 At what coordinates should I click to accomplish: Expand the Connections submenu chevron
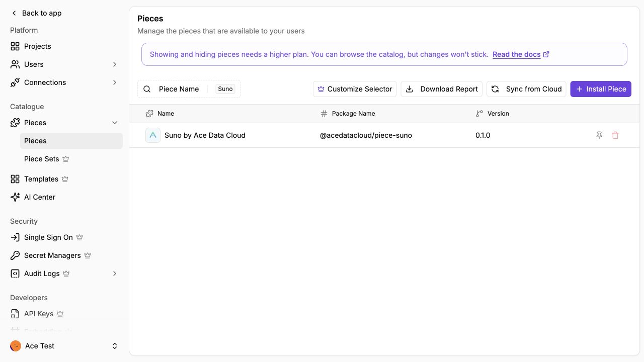tap(115, 82)
